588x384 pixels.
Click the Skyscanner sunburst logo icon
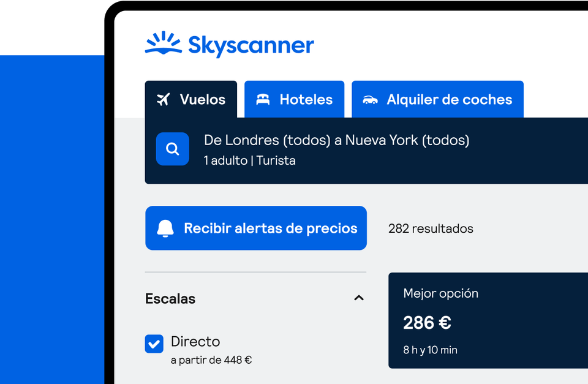(x=163, y=45)
